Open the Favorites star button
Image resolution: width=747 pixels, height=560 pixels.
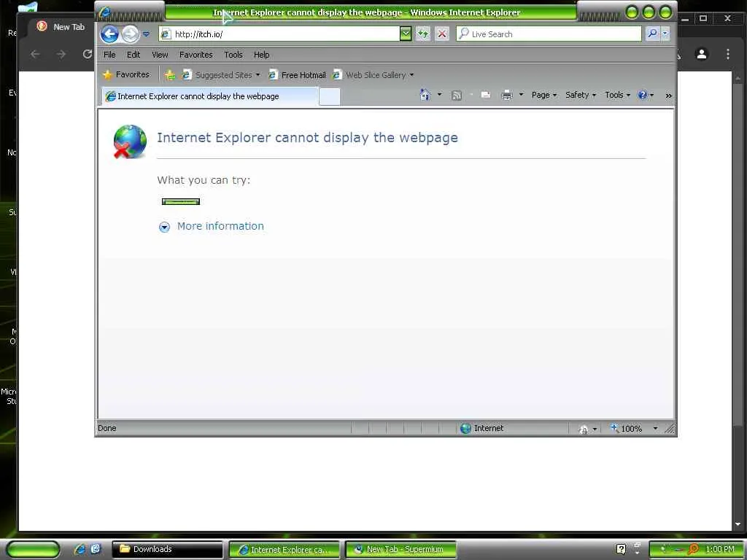[x=126, y=74]
